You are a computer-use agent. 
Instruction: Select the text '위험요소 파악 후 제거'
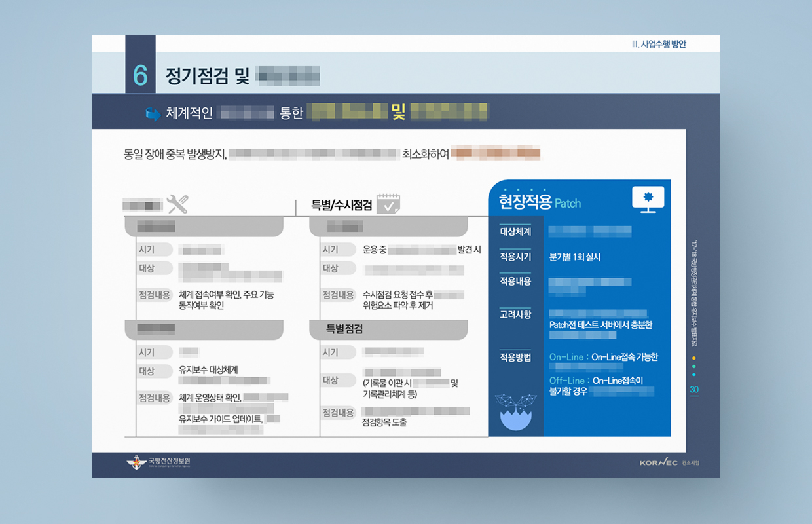point(397,305)
